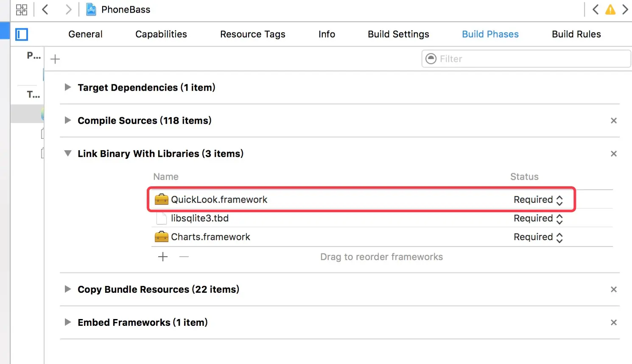The height and width of the screenshot is (364, 632).
Task: Select the QuickLook.framework name
Action: [x=219, y=199]
